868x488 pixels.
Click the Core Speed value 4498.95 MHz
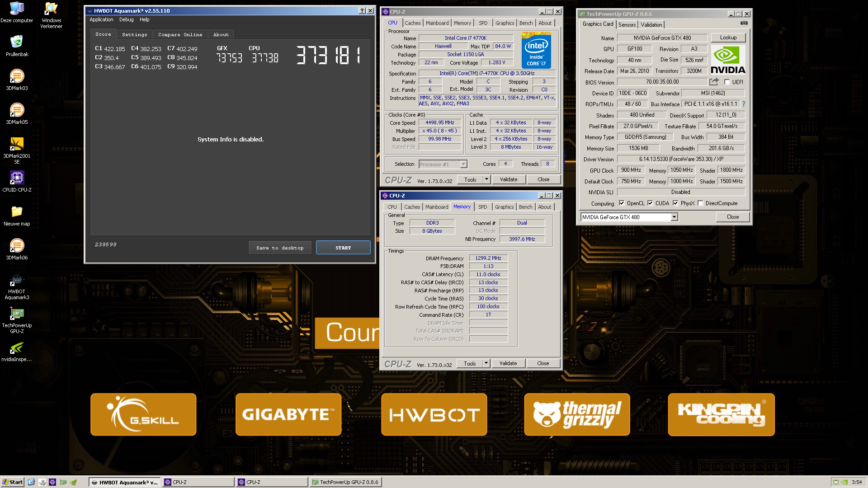tap(440, 122)
